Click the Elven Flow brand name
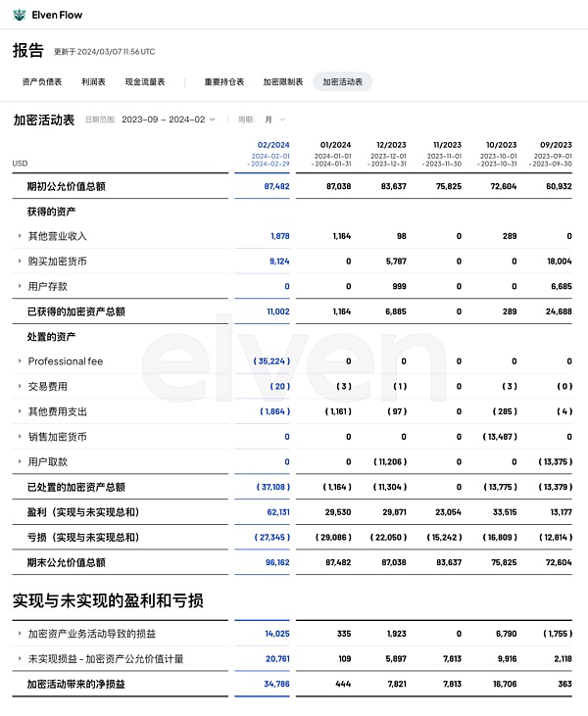 pyautogui.click(x=57, y=15)
